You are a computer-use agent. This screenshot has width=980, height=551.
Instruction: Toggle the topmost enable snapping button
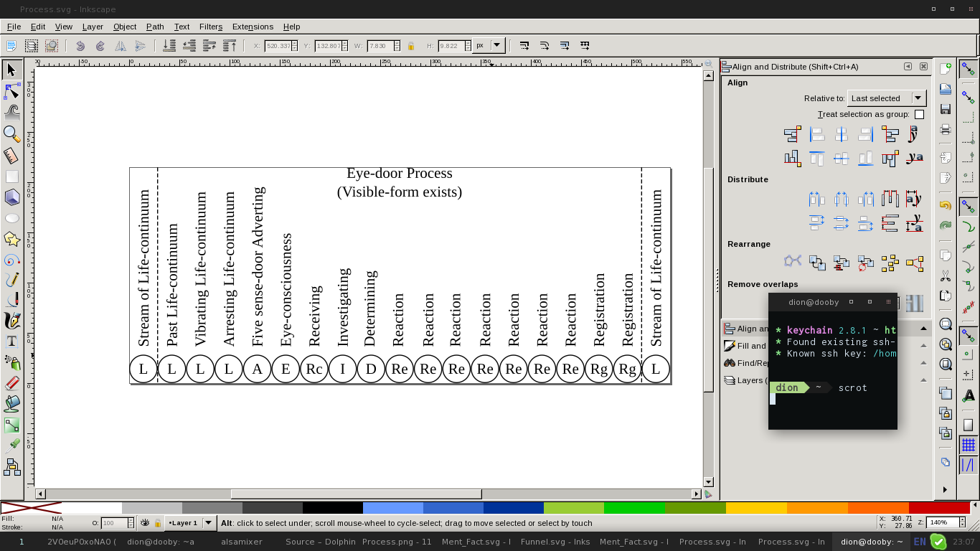click(x=968, y=69)
